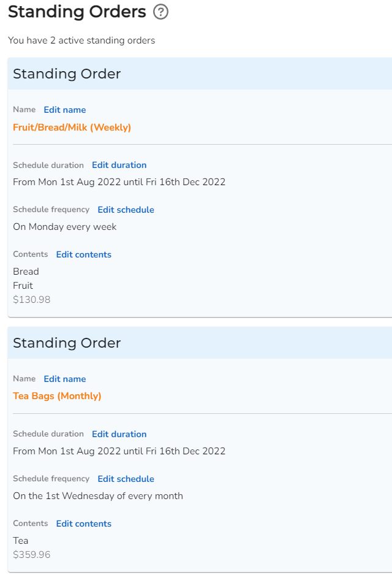
Task: Click the $130.98 order total
Action: [x=31, y=300]
